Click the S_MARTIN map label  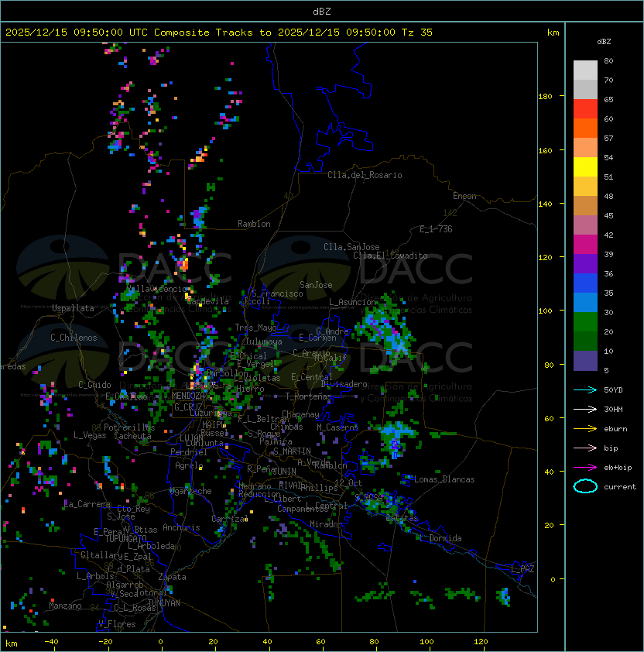click(x=292, y=451)
